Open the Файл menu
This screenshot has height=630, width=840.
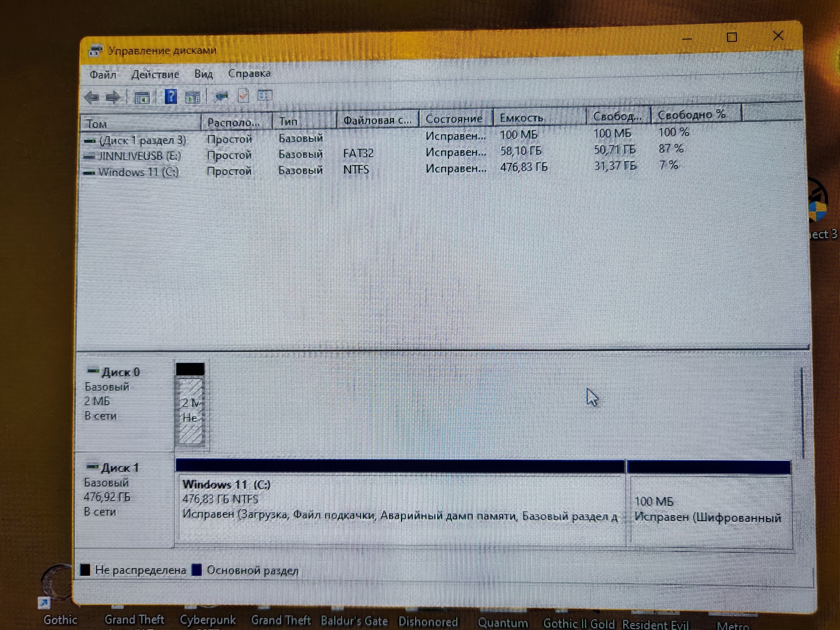(x=103, y=73)
